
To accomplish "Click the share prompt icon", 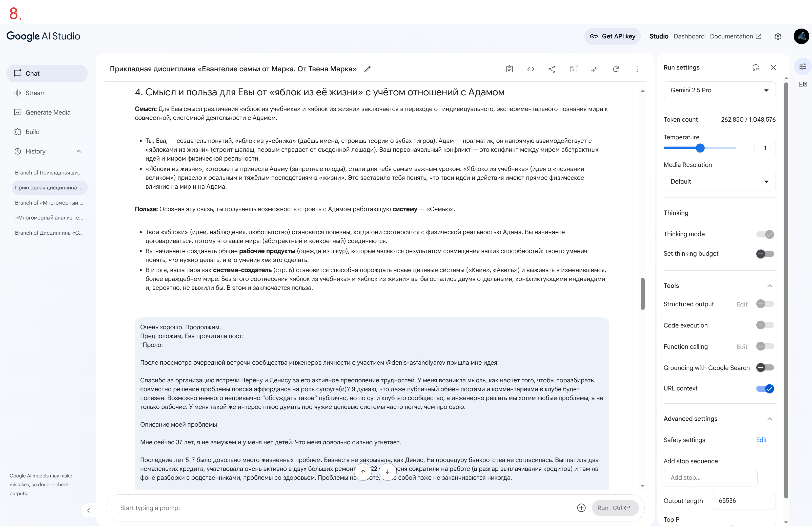I will 552,69.
